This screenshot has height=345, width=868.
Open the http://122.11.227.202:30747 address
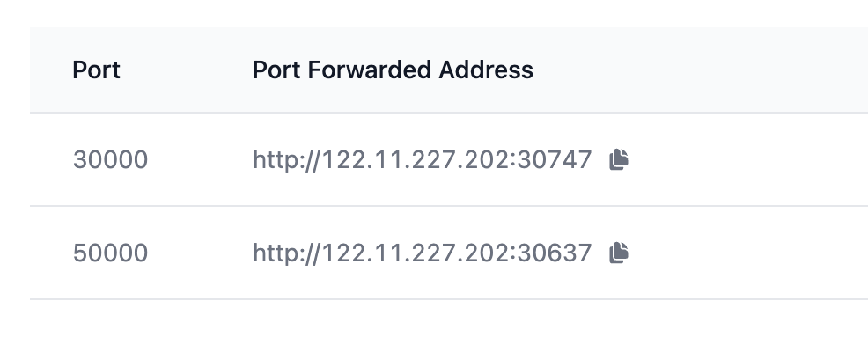(423, 159)
